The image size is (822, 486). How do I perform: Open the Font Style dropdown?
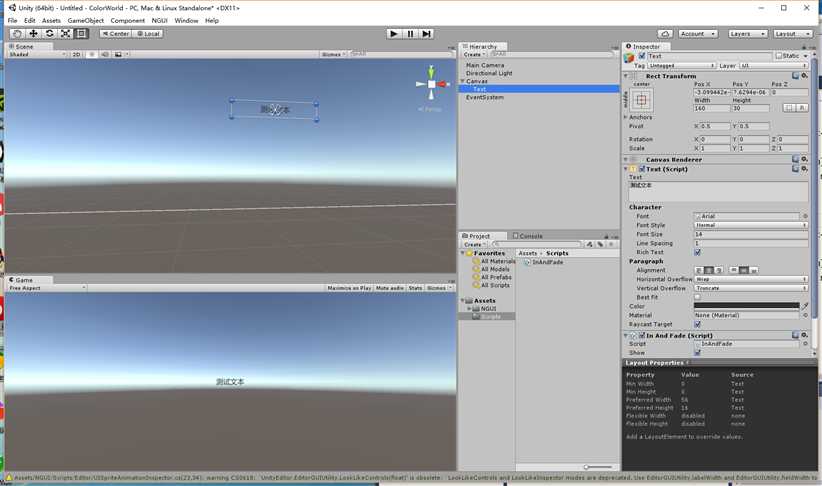[751, 225]
